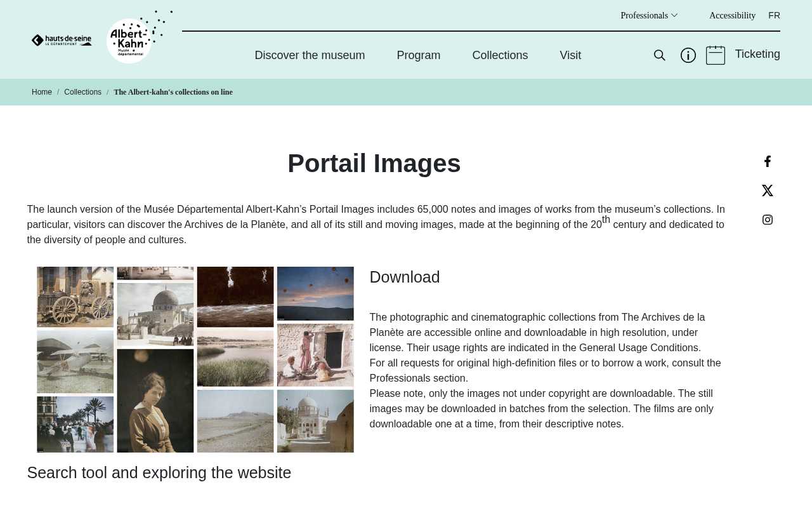The width and height of the screenshot is (812, 508).
Task: Open the search magnifier icon
Action: [659, 55]
